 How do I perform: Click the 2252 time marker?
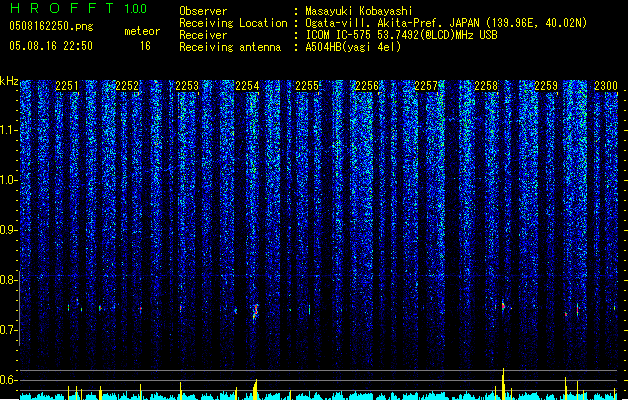(127, 86)
